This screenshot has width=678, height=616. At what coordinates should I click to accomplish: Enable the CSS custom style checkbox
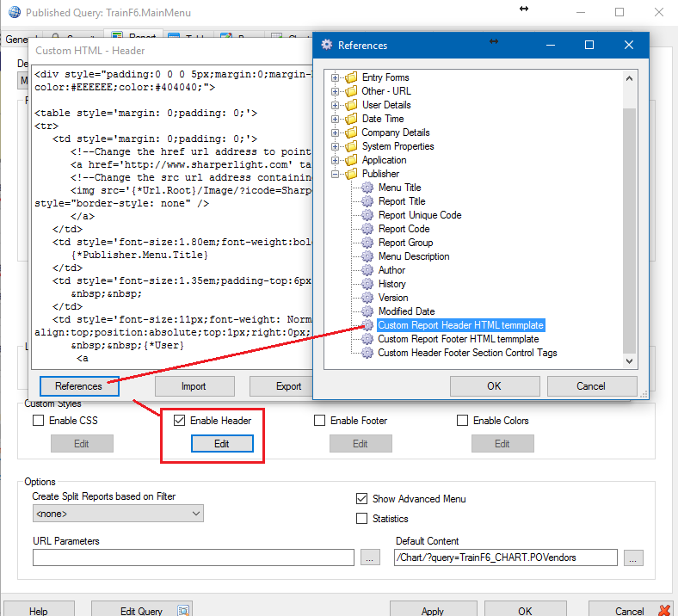[x=39, y=421]
